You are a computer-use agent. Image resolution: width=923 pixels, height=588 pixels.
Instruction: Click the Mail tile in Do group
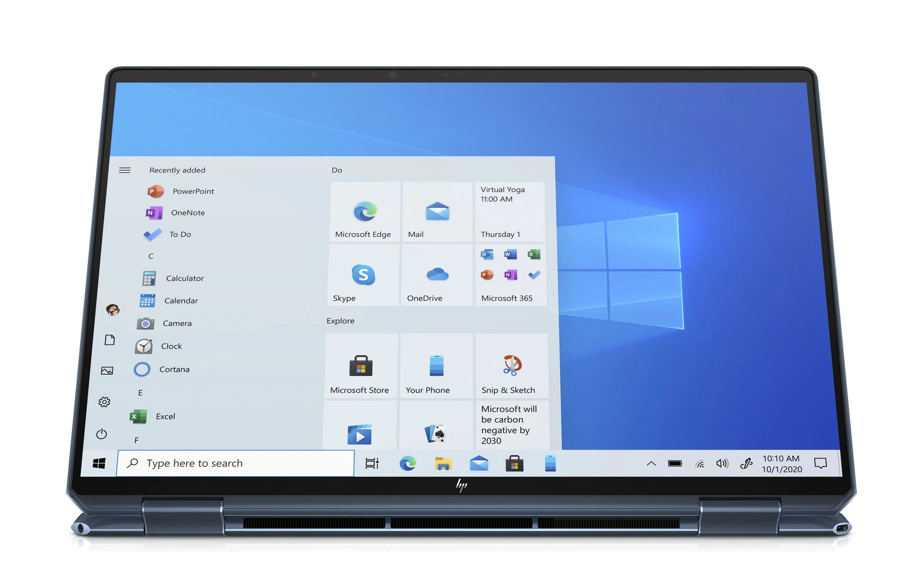(437, 212)
